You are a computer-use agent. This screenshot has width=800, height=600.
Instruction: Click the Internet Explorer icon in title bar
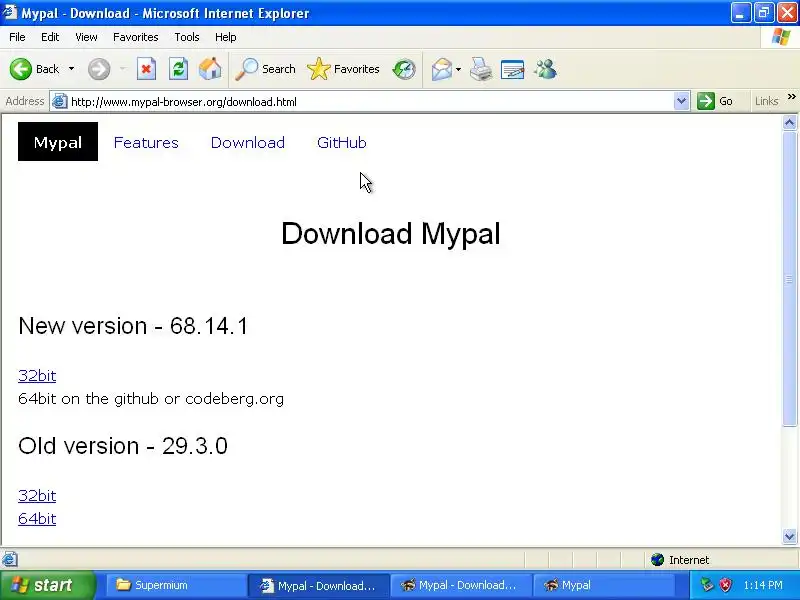point(10,12)
